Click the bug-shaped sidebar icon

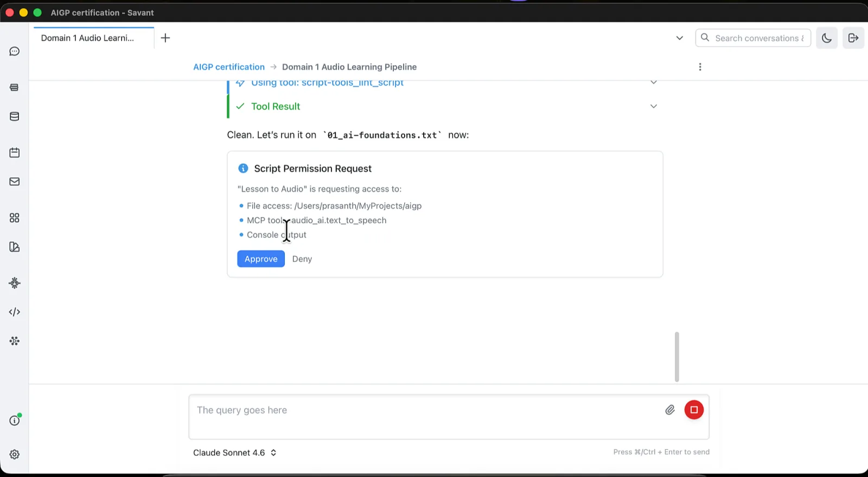click(15, 283)
